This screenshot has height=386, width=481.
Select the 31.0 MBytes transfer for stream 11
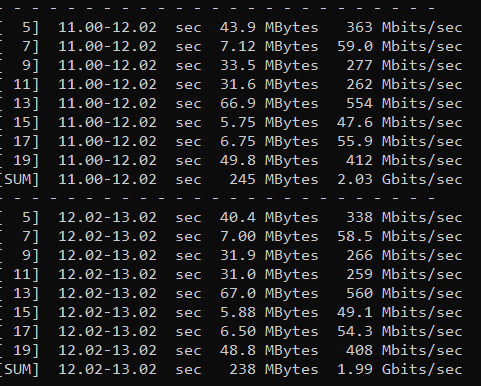click(x=269, y=275)
